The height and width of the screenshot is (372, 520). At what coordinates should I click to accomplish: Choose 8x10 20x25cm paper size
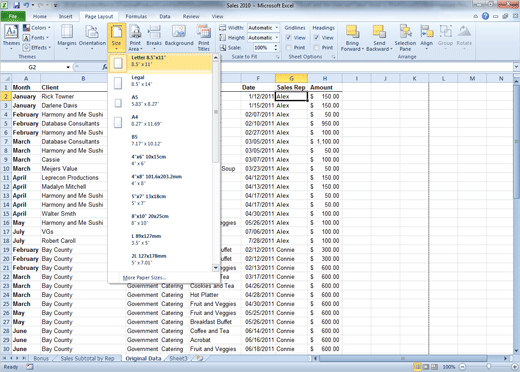[160, 221]
